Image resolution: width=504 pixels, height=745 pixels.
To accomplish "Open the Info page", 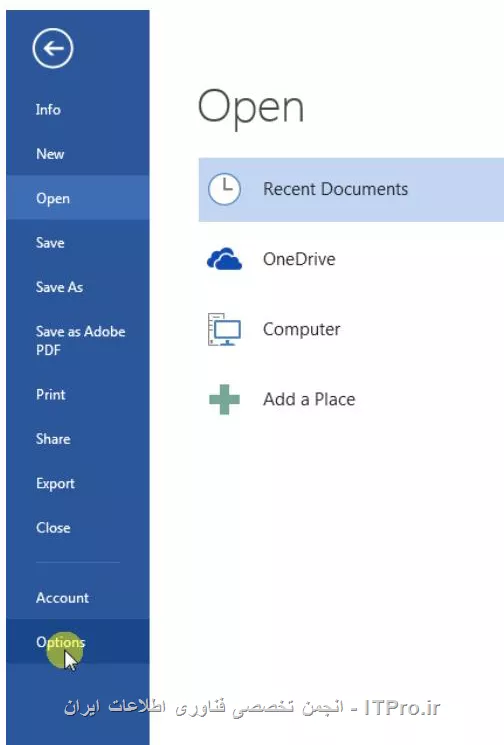I will point(78,109).
